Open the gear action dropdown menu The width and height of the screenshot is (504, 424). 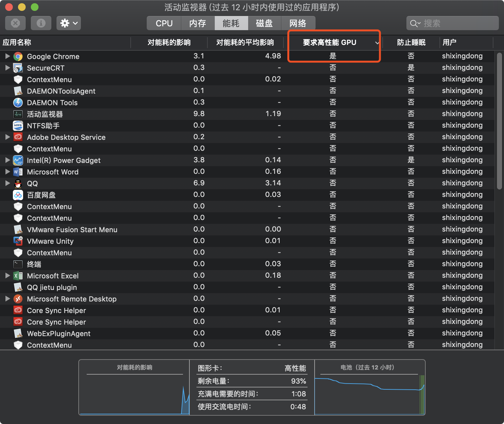tap(69, 23)
